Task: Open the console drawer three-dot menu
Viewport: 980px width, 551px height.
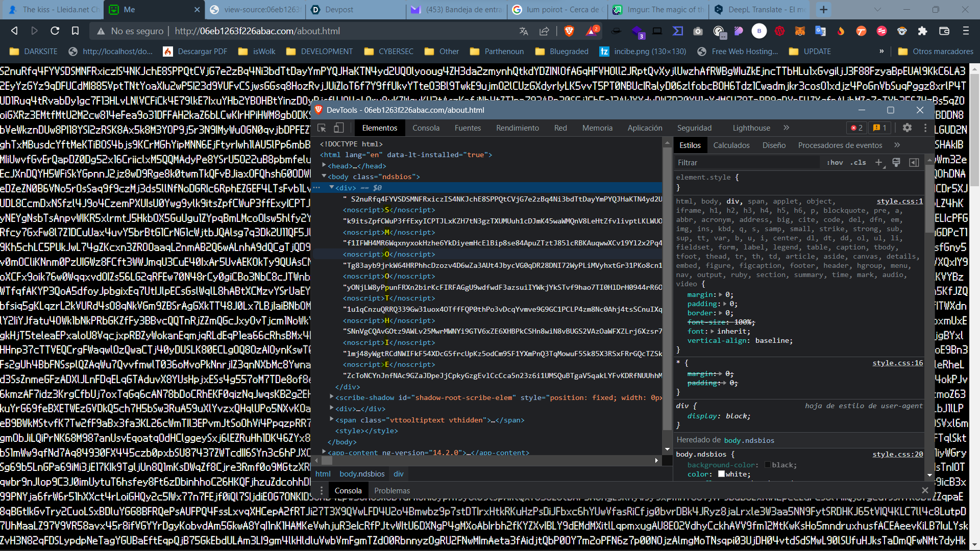Action: 322,490
